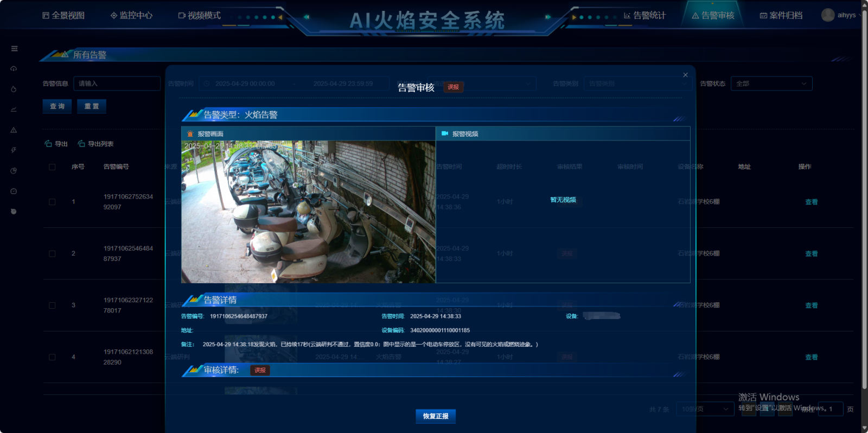Open the 告警统计 navigation tab
Image resolution: width=868 pixels, height=433 pixels.
click(644, 15)
